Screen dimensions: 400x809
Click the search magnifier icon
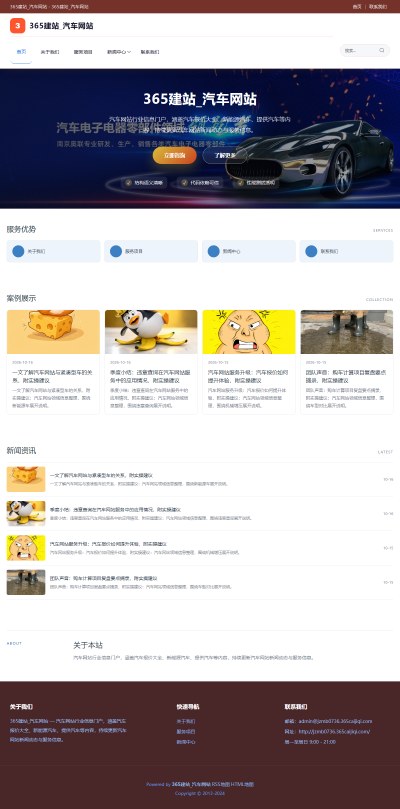(x=382, y=51)
